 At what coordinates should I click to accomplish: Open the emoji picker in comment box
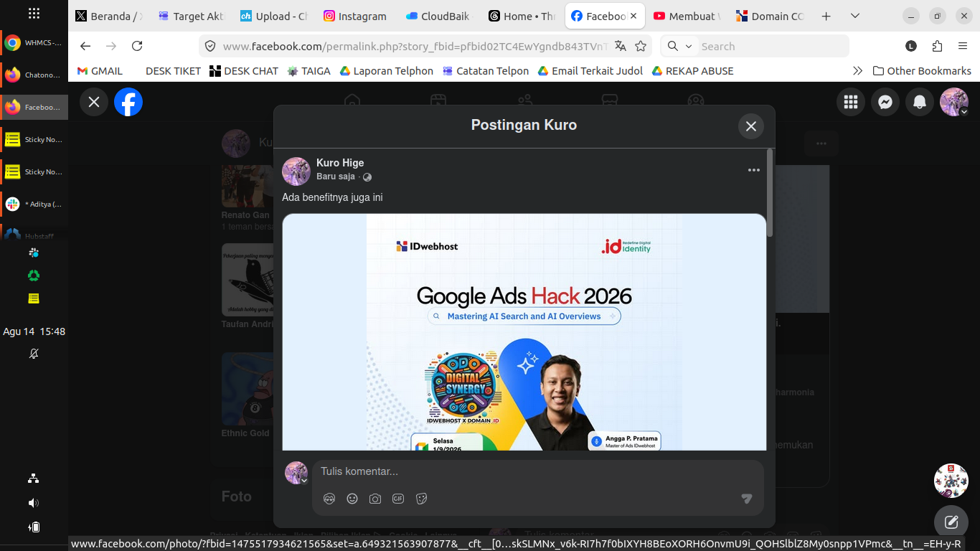click(352, 499)
